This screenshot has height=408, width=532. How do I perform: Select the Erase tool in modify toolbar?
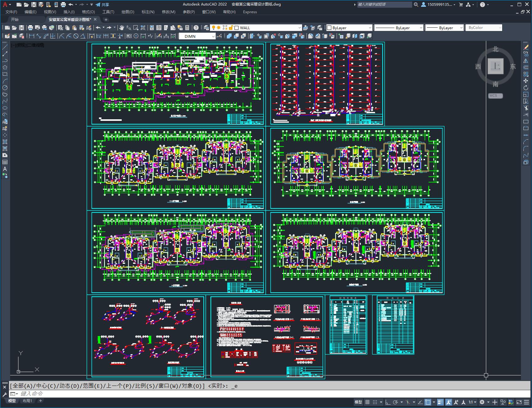point(526,47)
